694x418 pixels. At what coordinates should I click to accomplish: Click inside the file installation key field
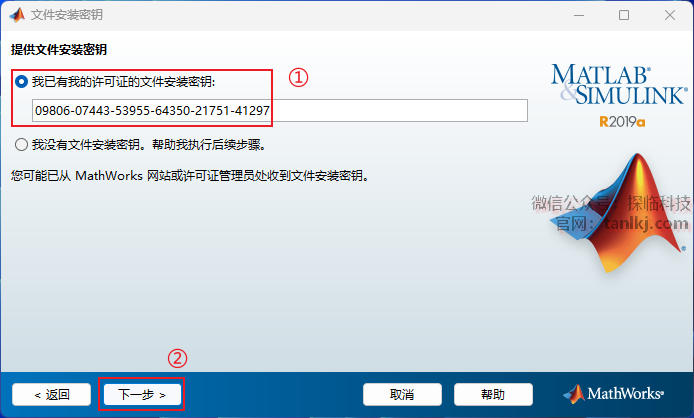280,110
